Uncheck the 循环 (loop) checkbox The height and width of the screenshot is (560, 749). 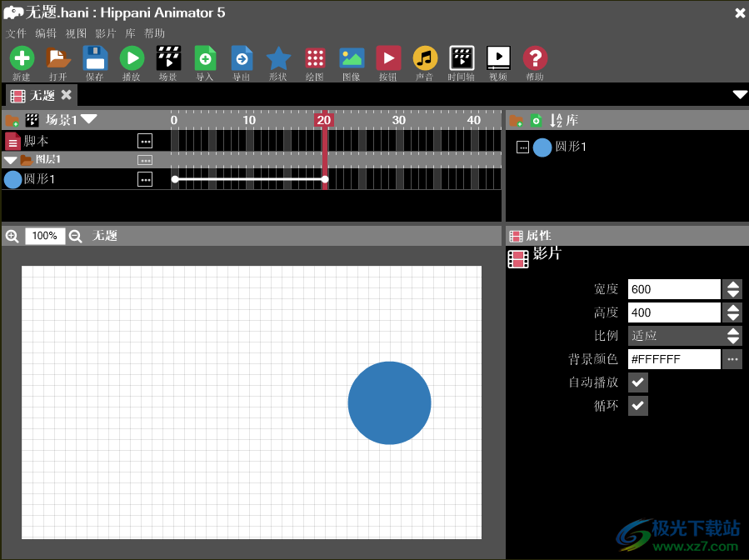tap(637, 406)
